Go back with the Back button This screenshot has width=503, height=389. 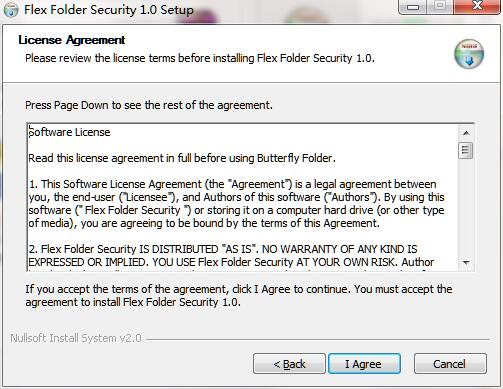click(x=289, y=364)
